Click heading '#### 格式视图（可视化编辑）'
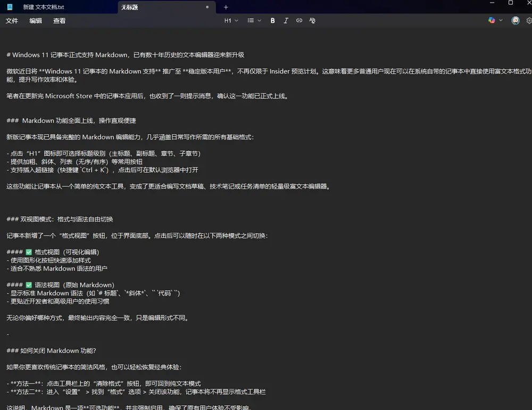Image resolution: width=532 pixels, height=410 pixels. (x=53, y=252)
